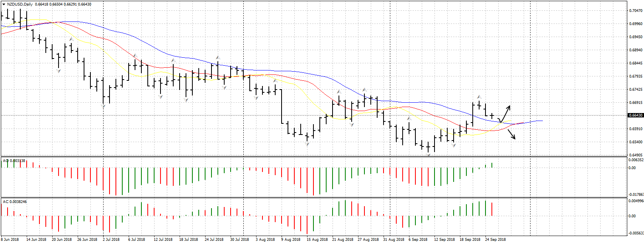This screenshot has width=644, height=244.
Task: Select the up fractal above the 24 Sep high
Action: [479, 97]
